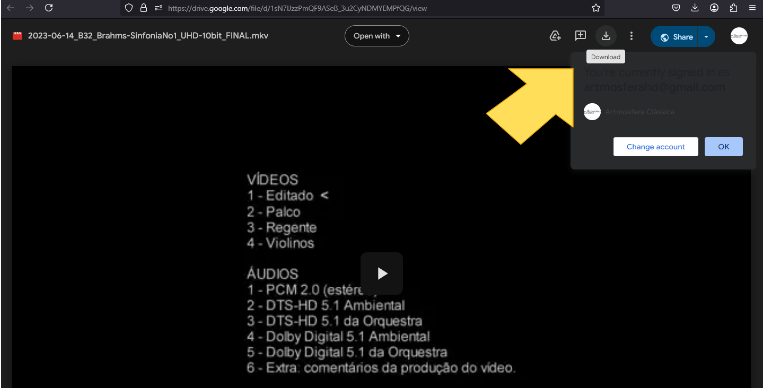Click the '2 - DTS-HD 5.1 Ambiental' line
764x388 pixels.
pos(325,306)
